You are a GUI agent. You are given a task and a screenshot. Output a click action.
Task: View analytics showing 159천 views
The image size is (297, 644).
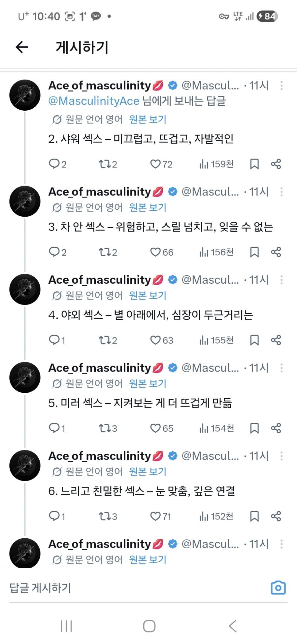point(216,164)
